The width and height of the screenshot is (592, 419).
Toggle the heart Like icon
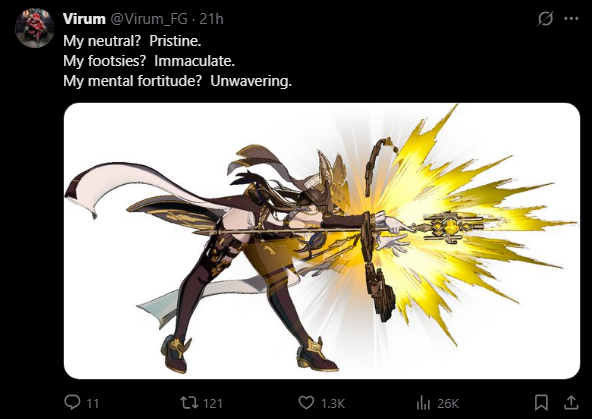tap(306, 402)
